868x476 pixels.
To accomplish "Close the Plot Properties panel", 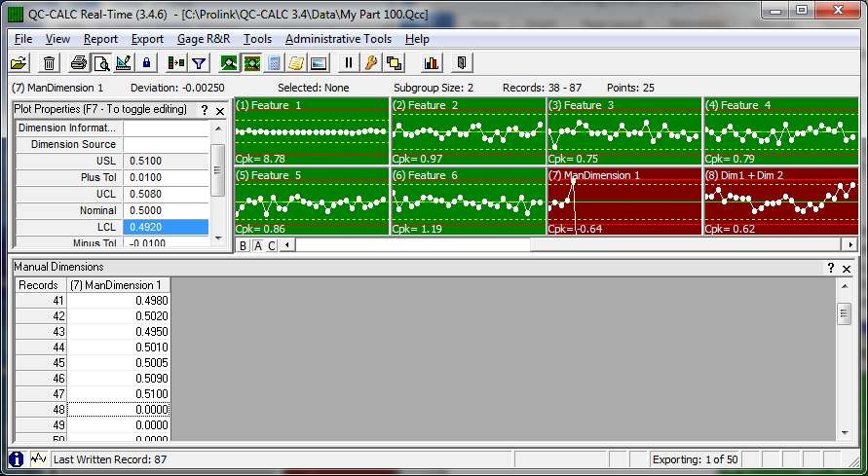I will pos(220,111).
